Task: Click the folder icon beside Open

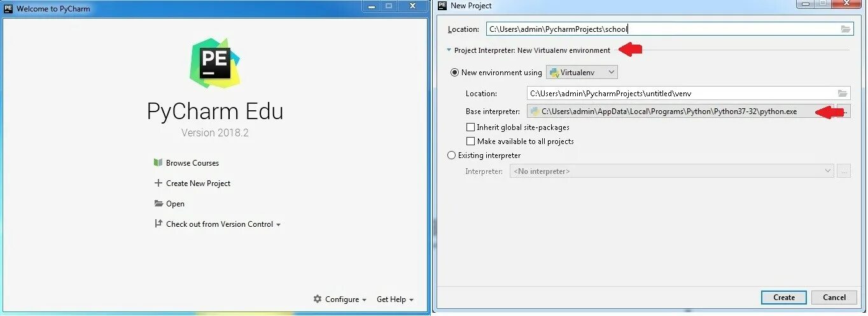Action: [x=158, y=204]
